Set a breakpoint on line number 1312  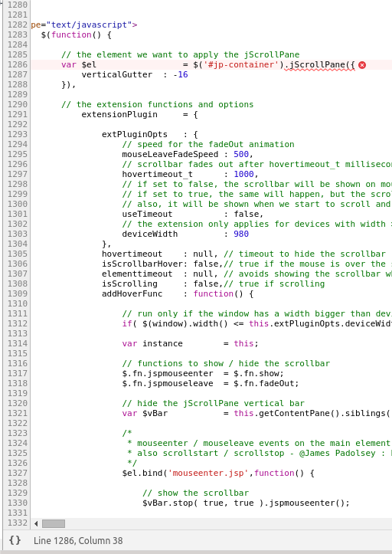pos(17,323)
